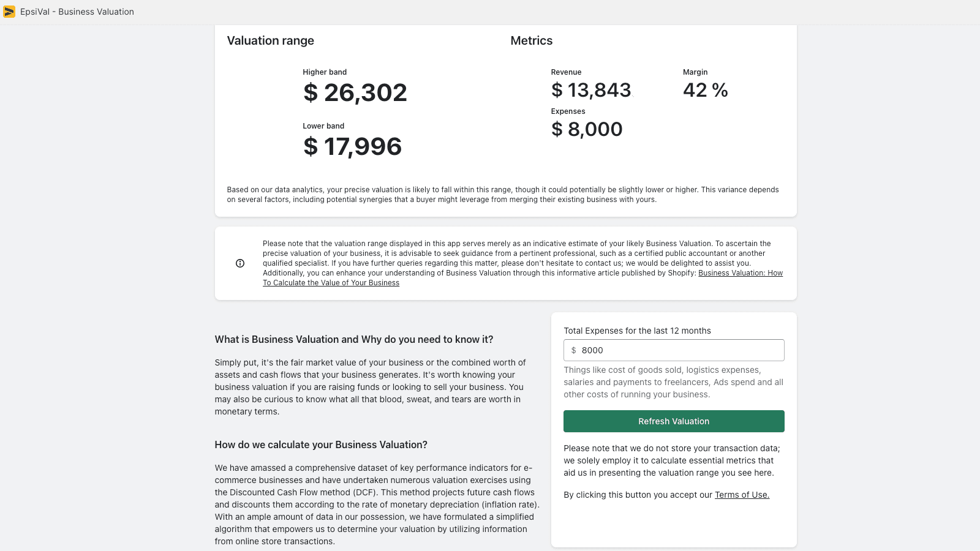Click the Valuation range heading
The height and width of the screenshot is (551, 980).
pyautogui.click(x=270, y=40)
